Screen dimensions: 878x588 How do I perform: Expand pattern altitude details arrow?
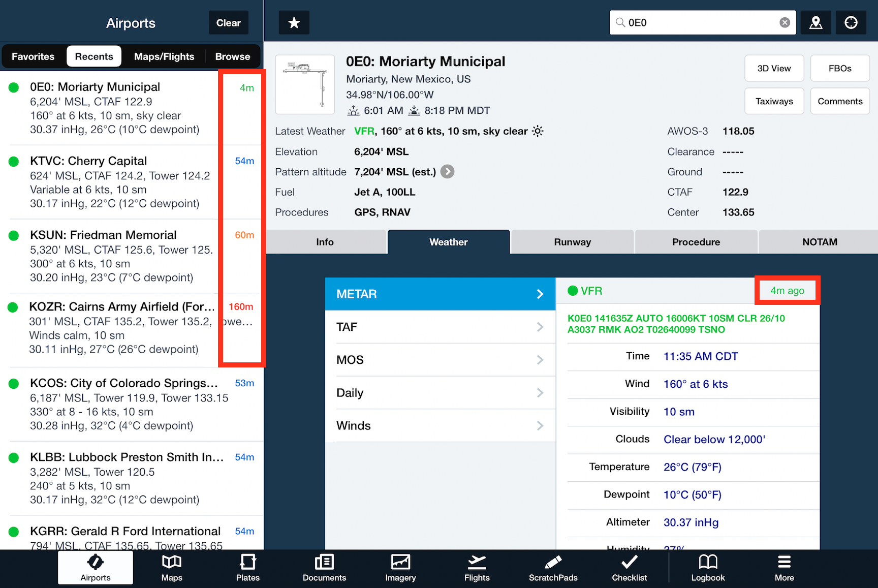tap(447, 172)
